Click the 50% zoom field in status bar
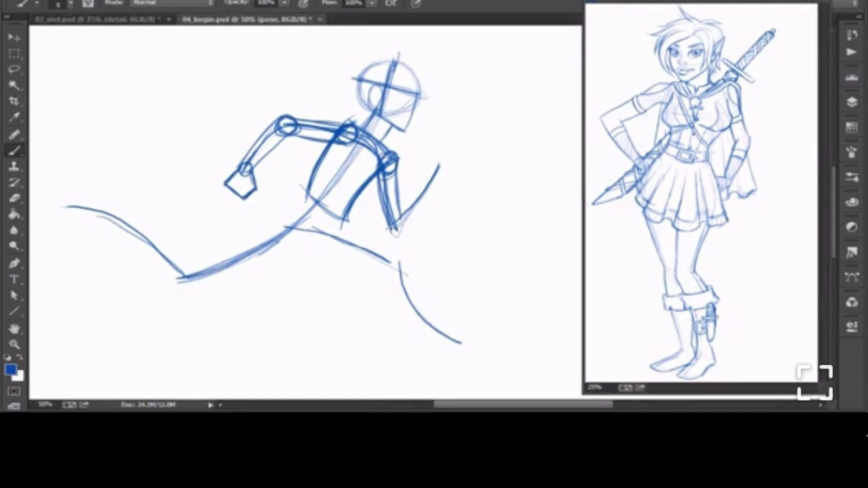This screenshot has width=868, height=488. click(45, 404)
